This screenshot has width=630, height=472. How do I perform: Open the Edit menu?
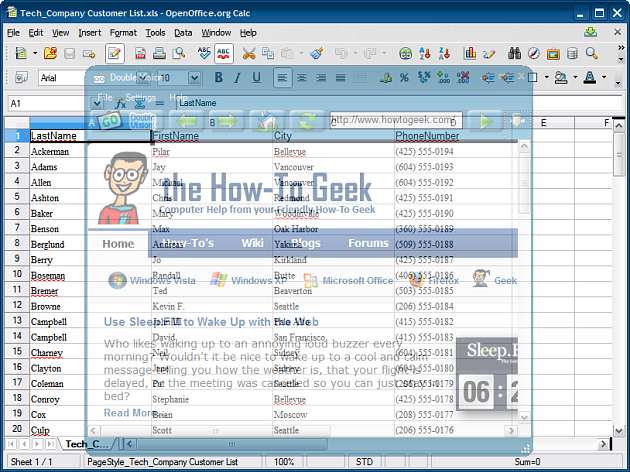[35, 33]
